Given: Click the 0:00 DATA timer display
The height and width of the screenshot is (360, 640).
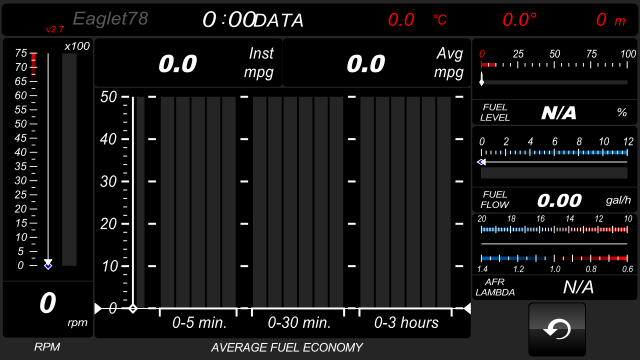Looking at the screenshot, I should tap(253, 20).
